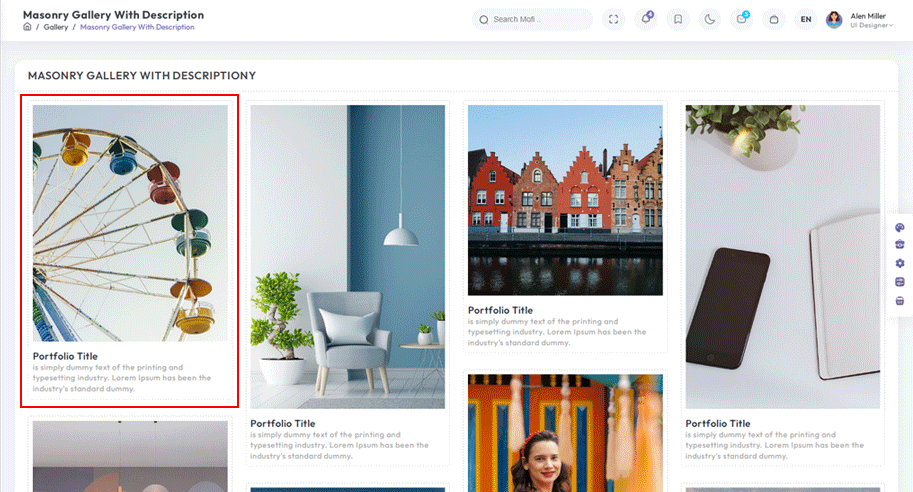
Task: Open the shopping bag cart icon
Action: coord(773,19)
